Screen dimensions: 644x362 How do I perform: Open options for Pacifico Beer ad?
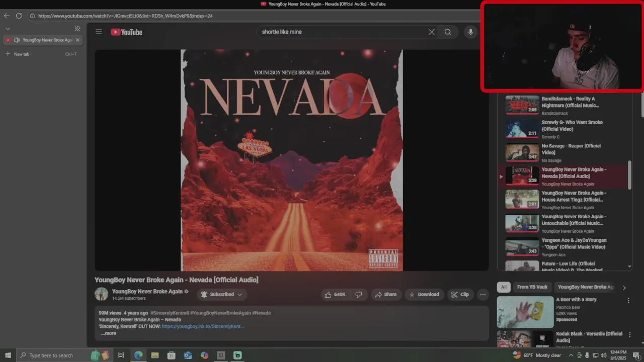628,300
